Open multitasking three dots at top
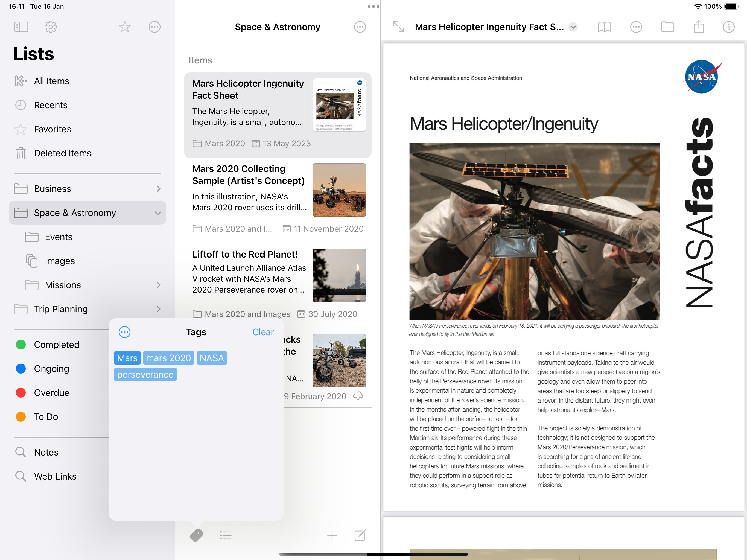The image size is (747, 560). (373, 7)
